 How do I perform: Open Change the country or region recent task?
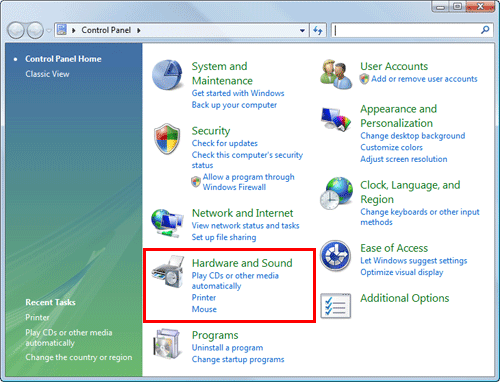click(79, 357)
